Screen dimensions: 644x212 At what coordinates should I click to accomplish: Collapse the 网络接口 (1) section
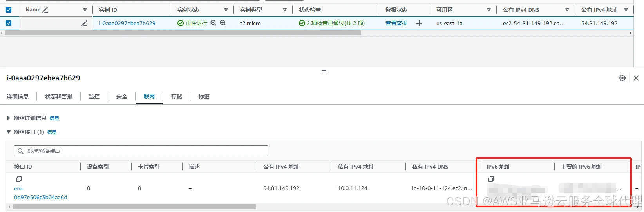coord(9,132)
